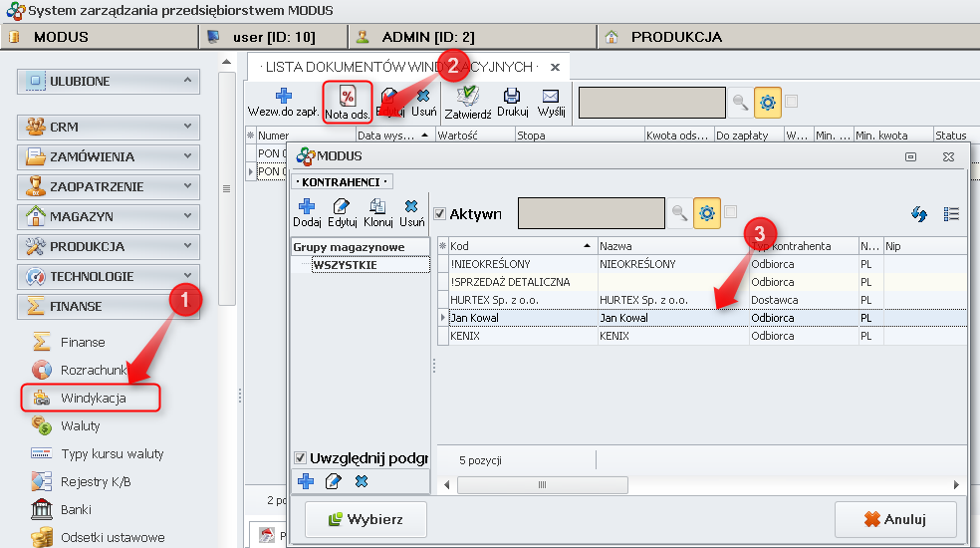The height and width of the screenshot is (548, 980).
Task: Collapse the ULUBIONE section
Action: [x=187, y=81]
